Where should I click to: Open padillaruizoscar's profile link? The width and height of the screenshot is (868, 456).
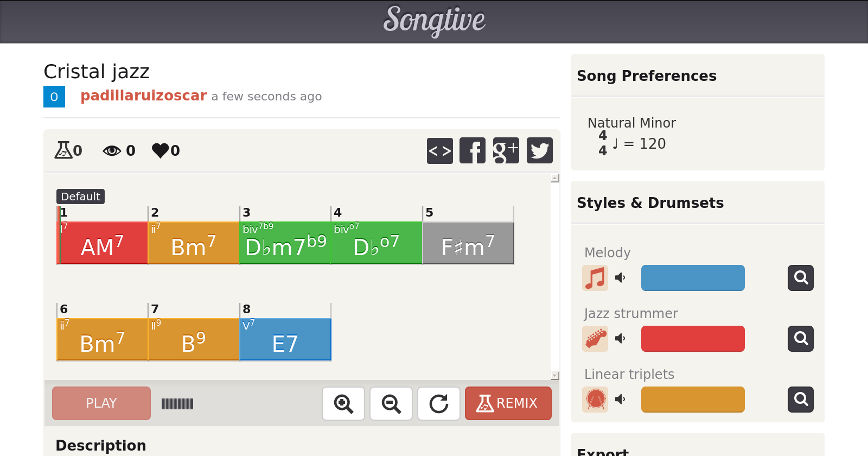coord(144,96)
